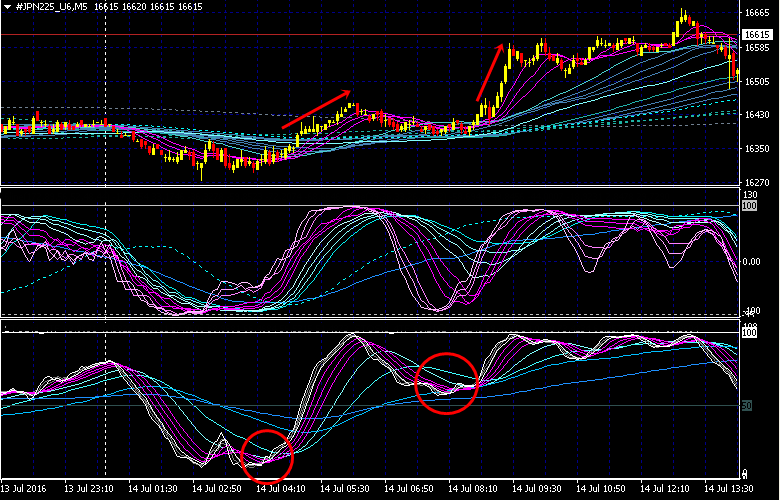Click the 0.00 level label in middle indicator
Image resolution: width=780 pixels, height=500 pixels.
tap(752, 262)
